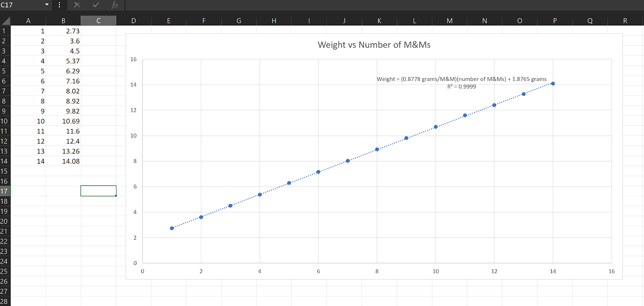The height and width of the screenshot is (306, 644).
Task: Click the data point at x=5
Action: (289, 183)
